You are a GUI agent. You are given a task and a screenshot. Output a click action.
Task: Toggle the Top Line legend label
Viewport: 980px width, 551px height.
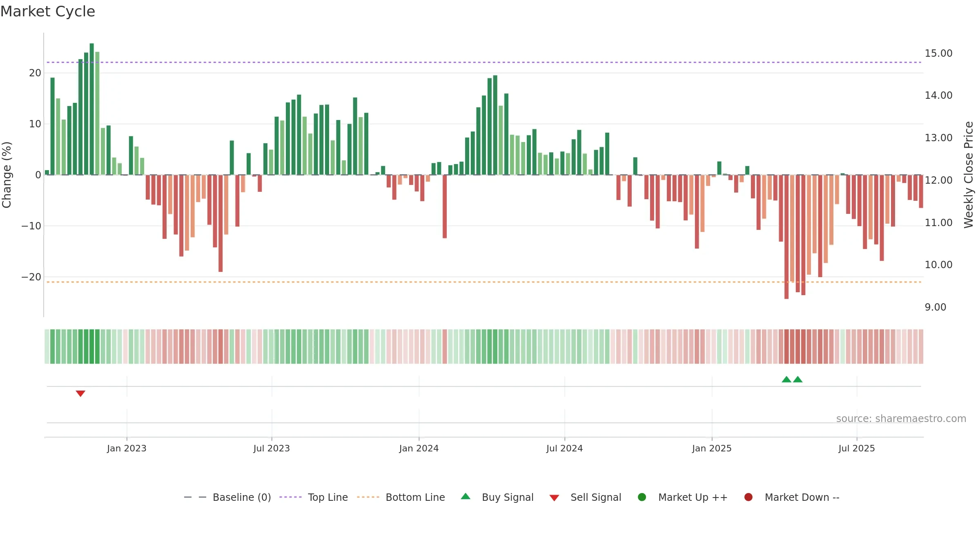coord(328,497)
